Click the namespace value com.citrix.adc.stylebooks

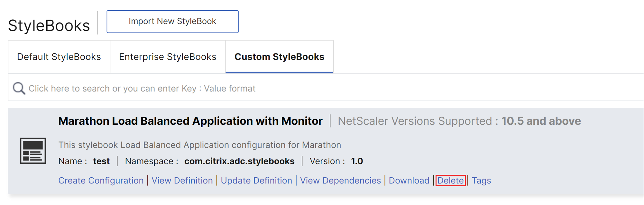(239, 161)
